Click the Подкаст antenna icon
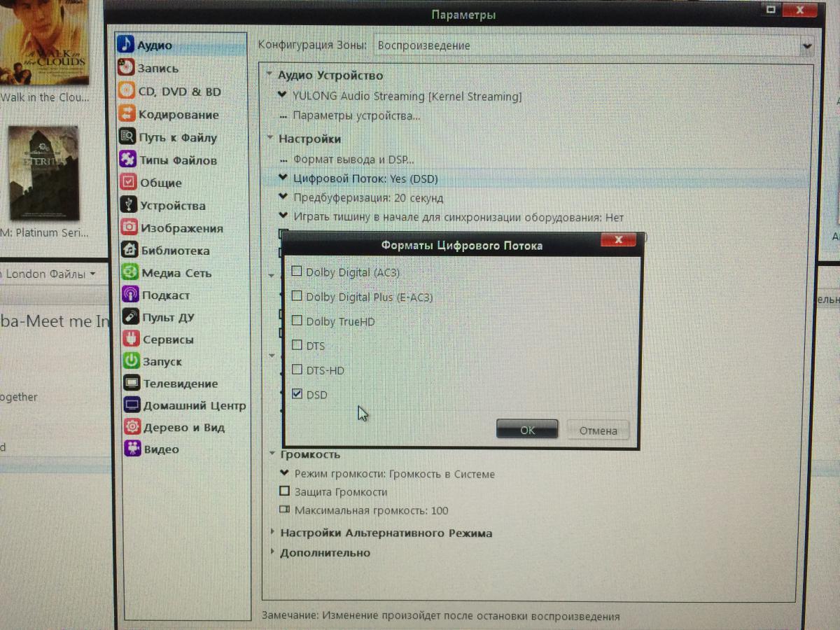Image resolution: width=840 pixels, height=630 pixels. (x=131, y=294)
